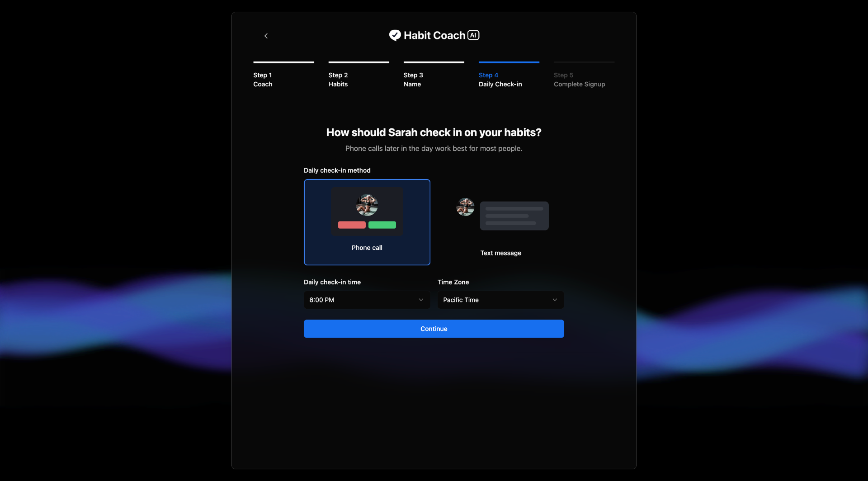Click the blue Continue button
Image resolution: width=868 pixels, height=481 pixels.
(x=434, y=329)
